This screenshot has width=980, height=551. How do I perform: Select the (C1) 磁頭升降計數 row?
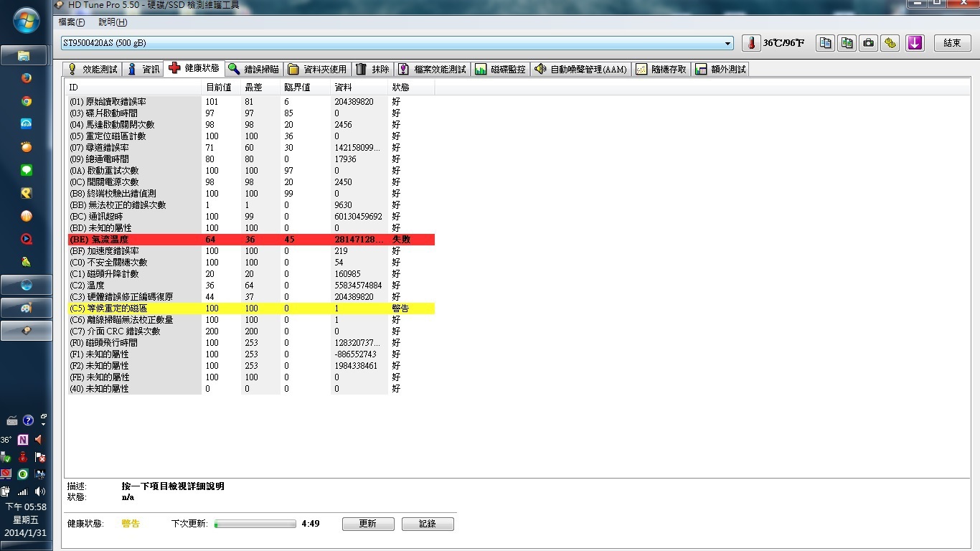coord(251,273)
